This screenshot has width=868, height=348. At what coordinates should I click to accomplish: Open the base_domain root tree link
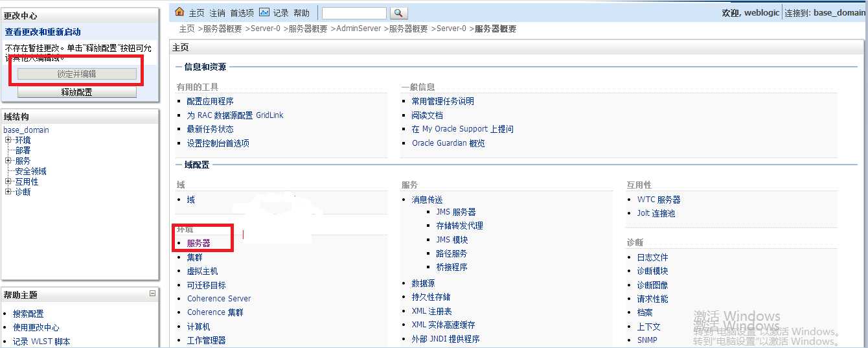(26, 130)
